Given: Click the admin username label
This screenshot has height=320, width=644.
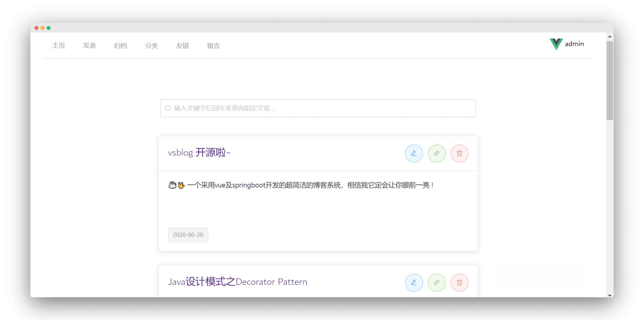Looking at the screenshot, I should (574, 44).
